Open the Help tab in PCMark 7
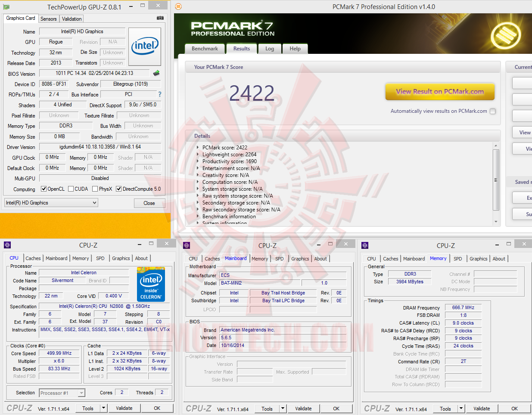532x415 pixels. pos(295,49)
